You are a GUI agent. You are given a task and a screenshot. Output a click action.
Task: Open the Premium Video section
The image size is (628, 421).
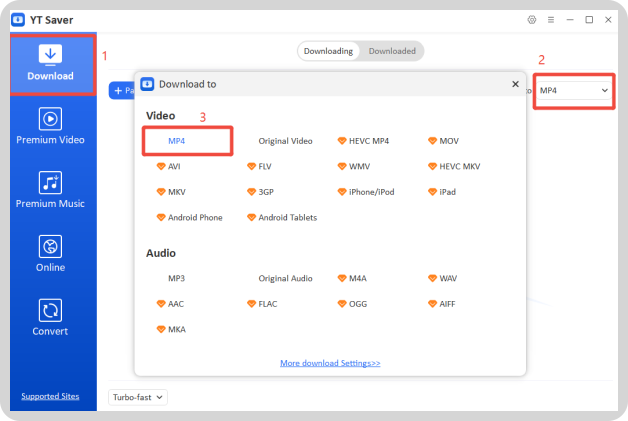(x=50, y=126)
